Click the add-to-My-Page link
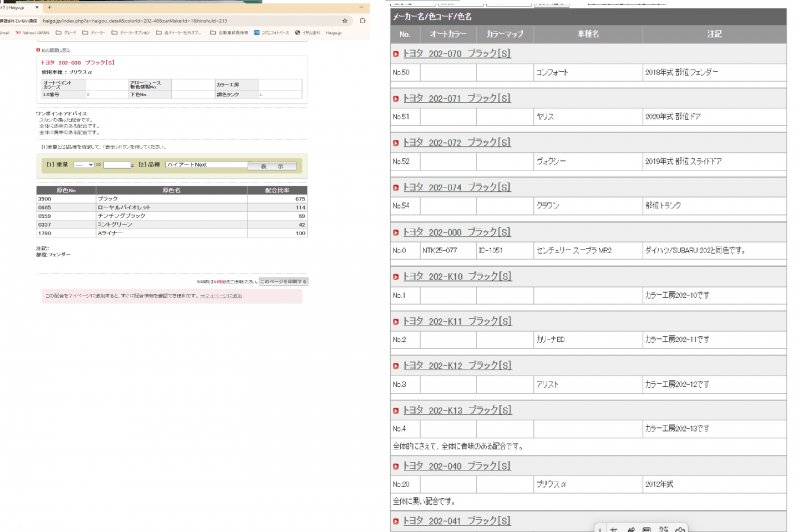Viewport: 800px width, 532px height. (x=221, y=296)
